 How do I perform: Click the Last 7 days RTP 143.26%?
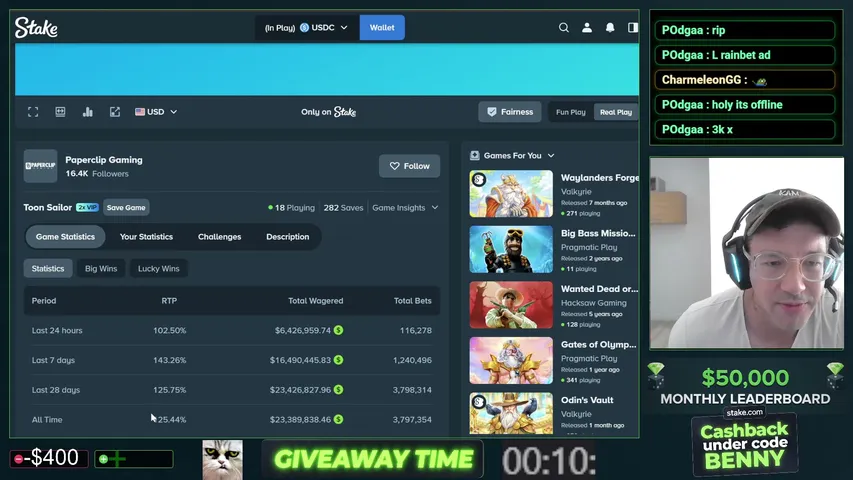pos(169,360)
